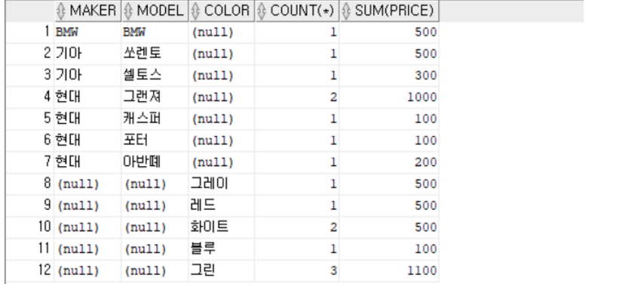The image size is (644, 284).
Task: Click the 블루 color cell
Action: pyautogui.click(x=222, y=248)
